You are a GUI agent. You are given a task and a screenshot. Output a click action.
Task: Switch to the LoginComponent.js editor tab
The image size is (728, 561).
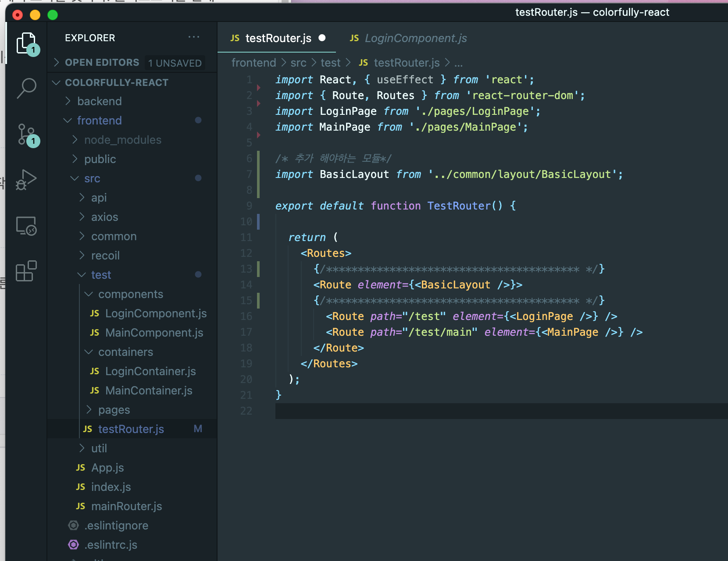coord(408,38)
